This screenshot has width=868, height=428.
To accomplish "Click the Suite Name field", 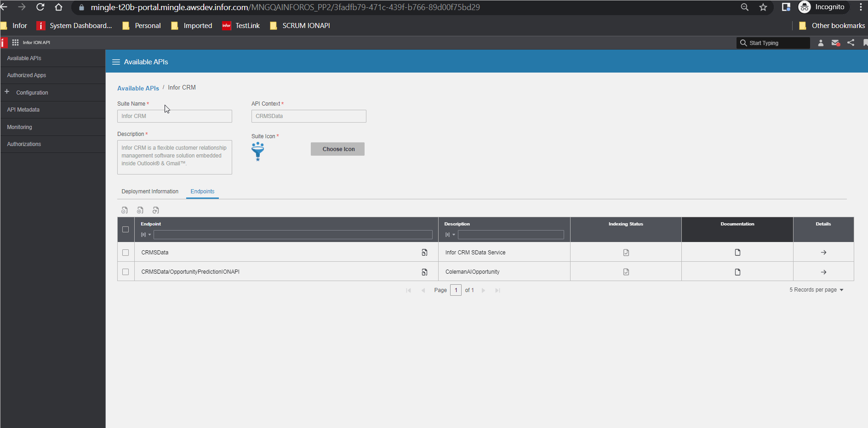I will 175,116.
